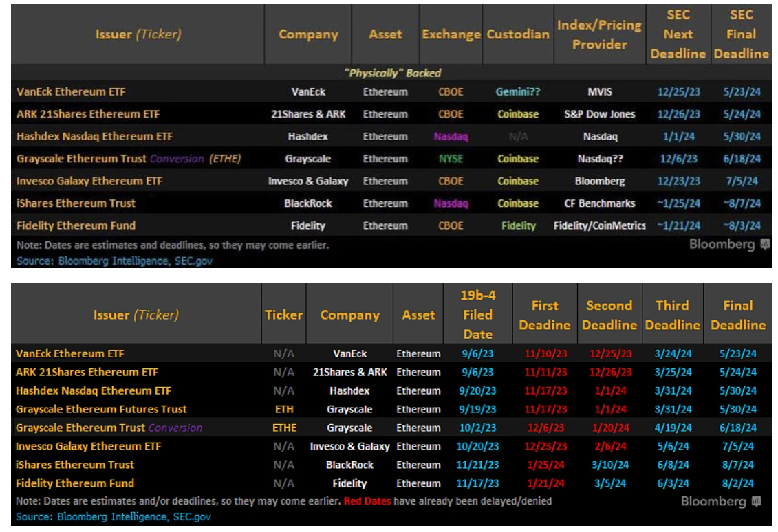Image resolution: width=778 pixels, height=532 pixels.
Task: Select the Third Deadline column header
Action: (672, 315)
